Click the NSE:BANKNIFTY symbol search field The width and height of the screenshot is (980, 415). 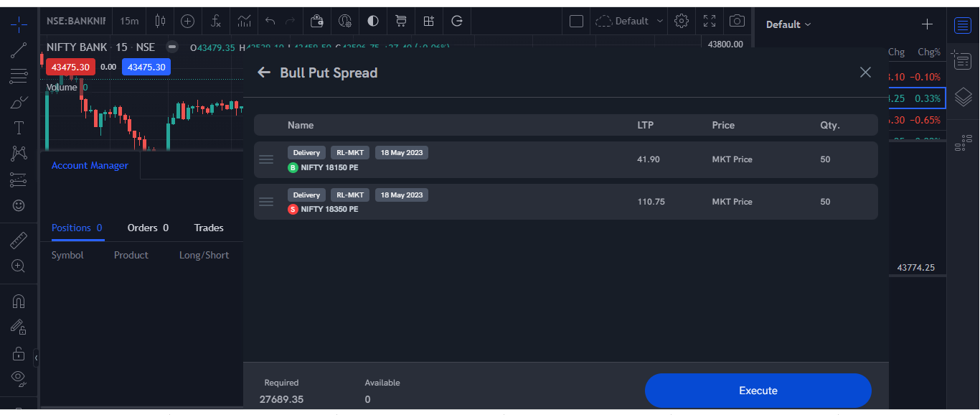(x=76, y=21)
